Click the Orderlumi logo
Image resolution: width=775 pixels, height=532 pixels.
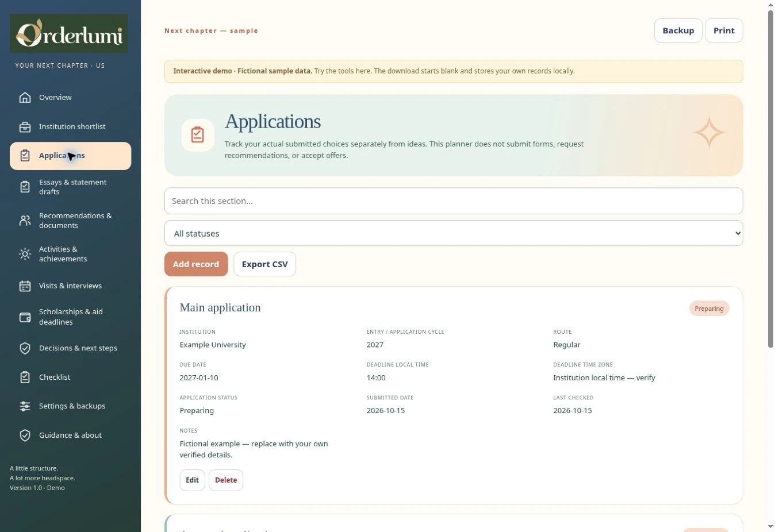[69, 33]
